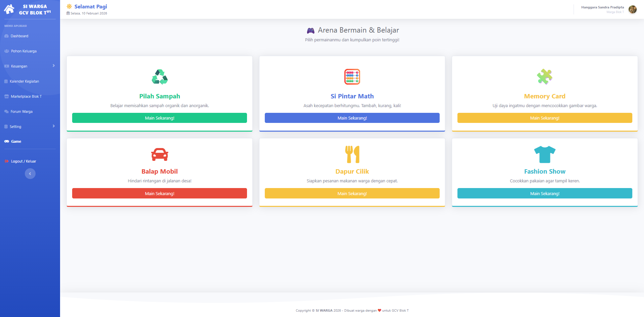
Task: Click the abacus icon for Si Pintar Math
Action: click(x=352, y=77)
